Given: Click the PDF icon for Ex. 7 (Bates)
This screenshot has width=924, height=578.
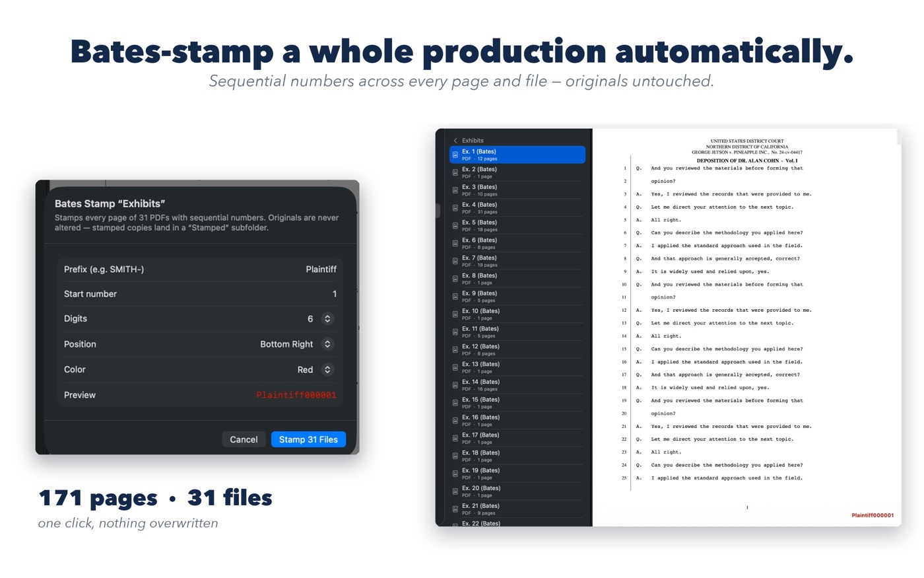Looking at the screenshot, I should (x=455, y=261).
